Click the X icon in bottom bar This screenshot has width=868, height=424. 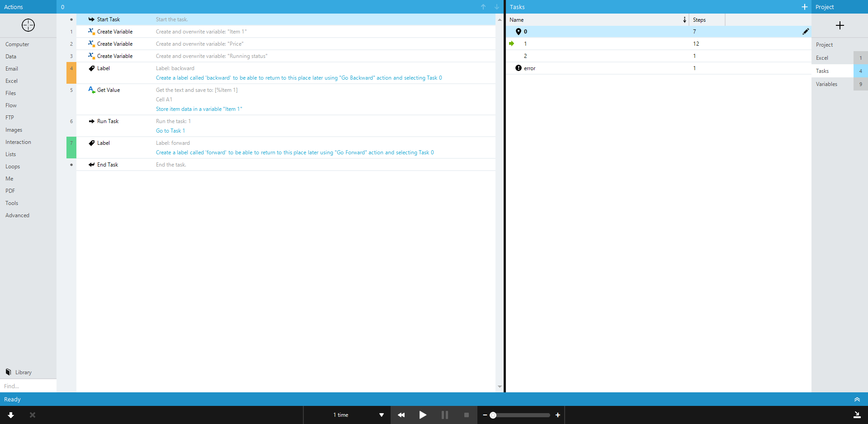pos(33,415)
